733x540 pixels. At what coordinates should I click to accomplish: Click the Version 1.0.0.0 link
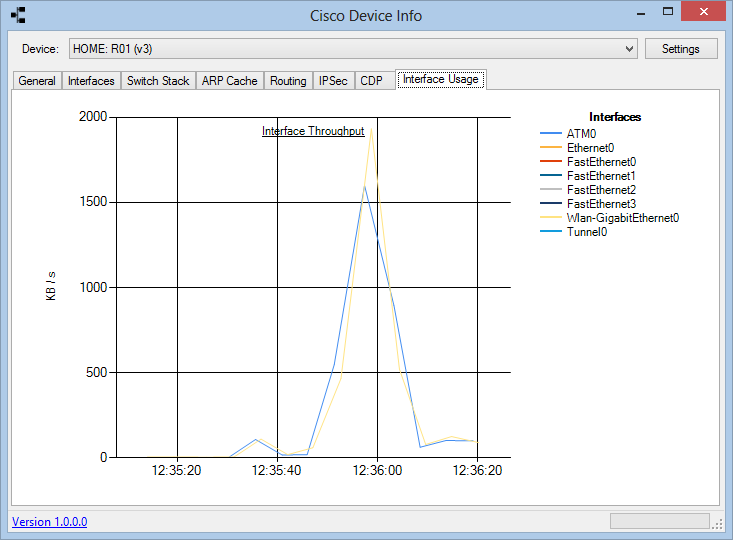(50, 522)
